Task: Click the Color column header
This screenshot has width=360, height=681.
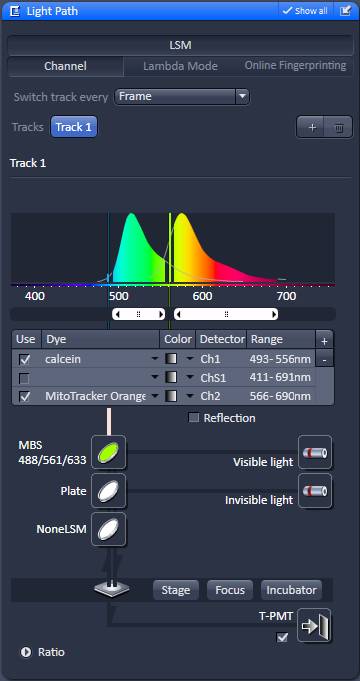Action: (178, 339)
